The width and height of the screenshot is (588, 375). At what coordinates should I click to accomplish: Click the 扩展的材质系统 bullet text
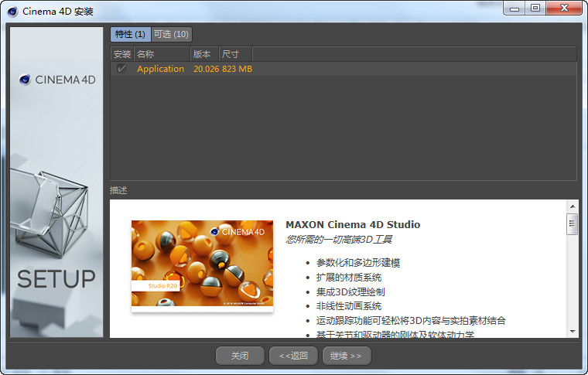click(x=349, y=278)
